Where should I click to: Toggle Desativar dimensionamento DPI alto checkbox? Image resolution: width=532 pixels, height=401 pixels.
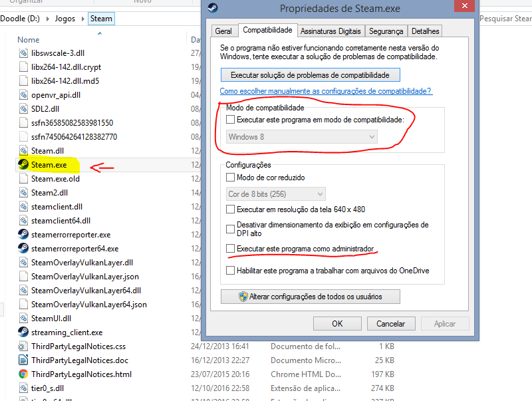(x=230, y=229)
